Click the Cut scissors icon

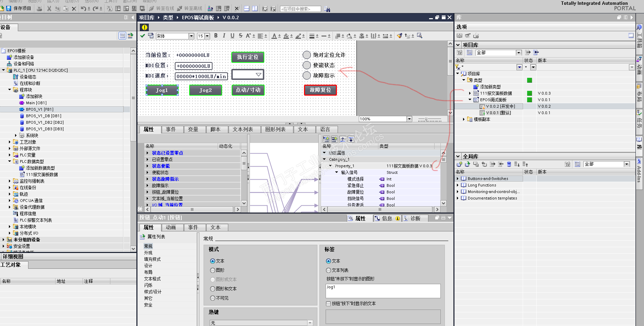(x=49, y=8)
